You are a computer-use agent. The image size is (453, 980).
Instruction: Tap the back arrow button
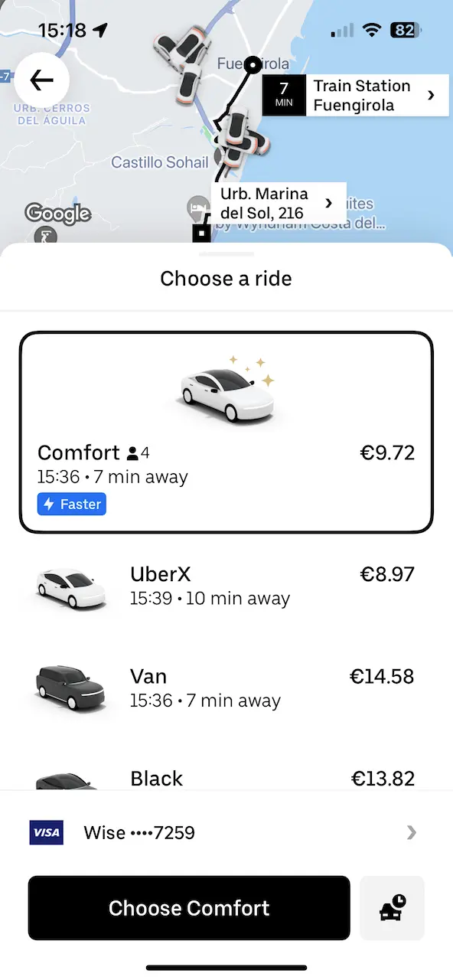pos(41,80)
